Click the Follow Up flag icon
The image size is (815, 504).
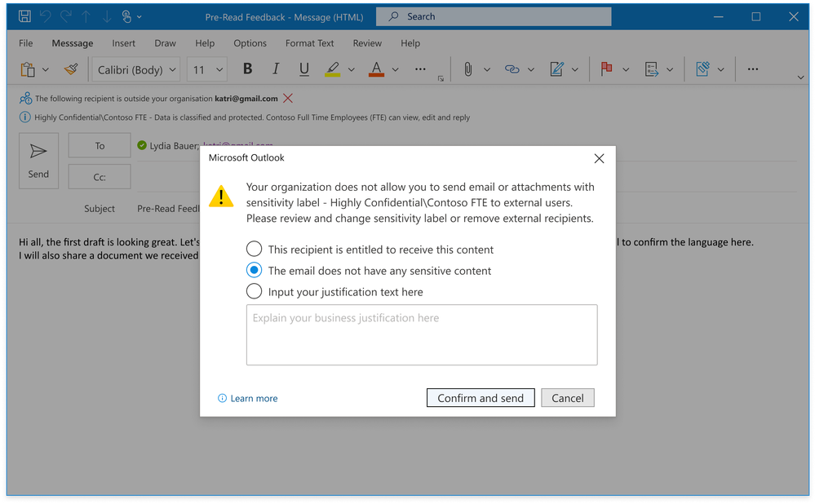coord(606,69)
